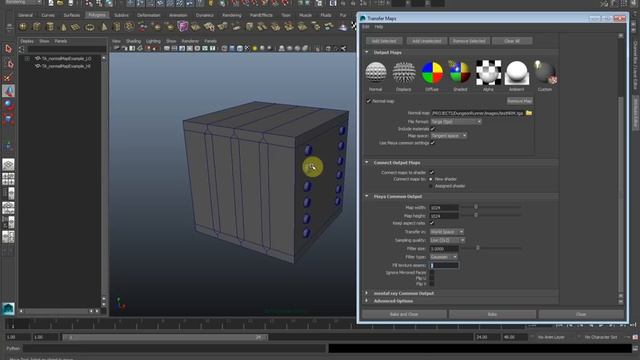Collapse the Connect Output Maps section
This screenshot has width=640, height=360.
point(367,162)
